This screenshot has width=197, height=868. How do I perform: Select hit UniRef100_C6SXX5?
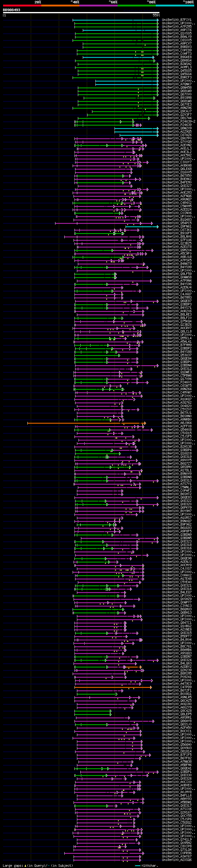tap(176, 40)
